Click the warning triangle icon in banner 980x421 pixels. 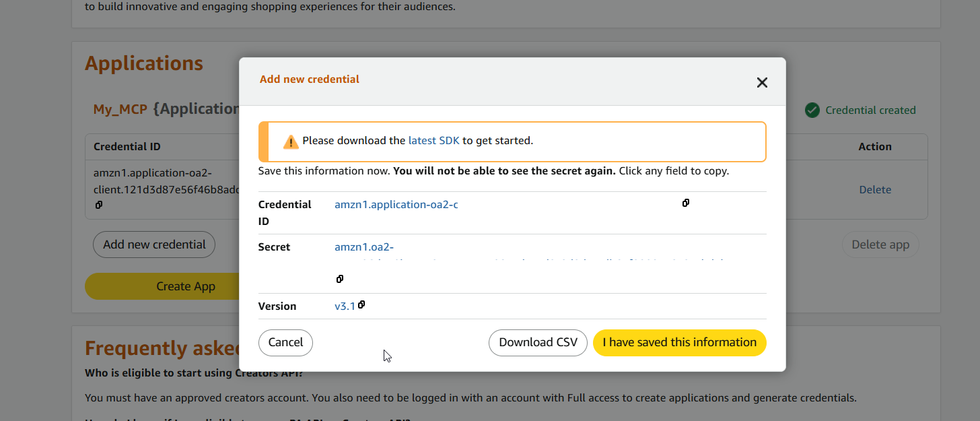291,141
